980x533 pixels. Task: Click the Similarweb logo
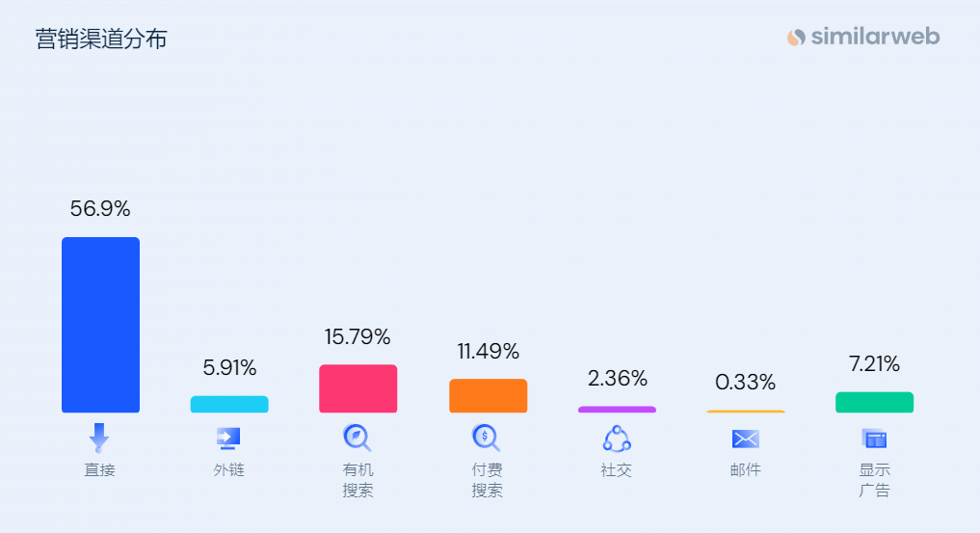pyautogui.click(x=862, y=38)
